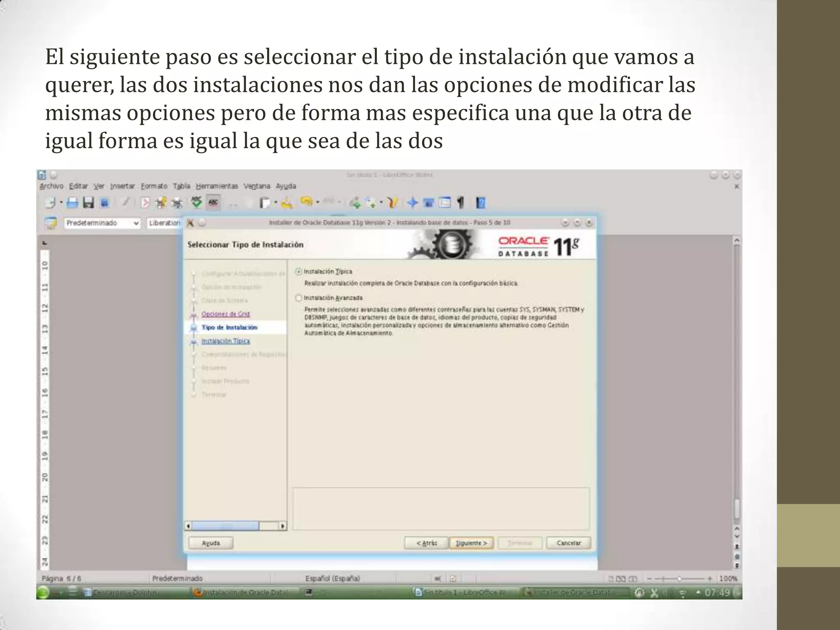Click the Open file icon in LibreOffice toolbar
Viewport: 840px width, 630px height.
(x=72, y=203)
